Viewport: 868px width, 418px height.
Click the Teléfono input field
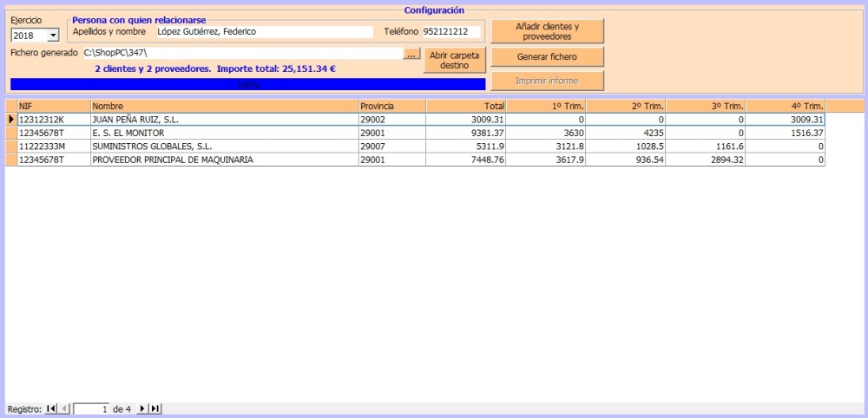tap(451, 32)
